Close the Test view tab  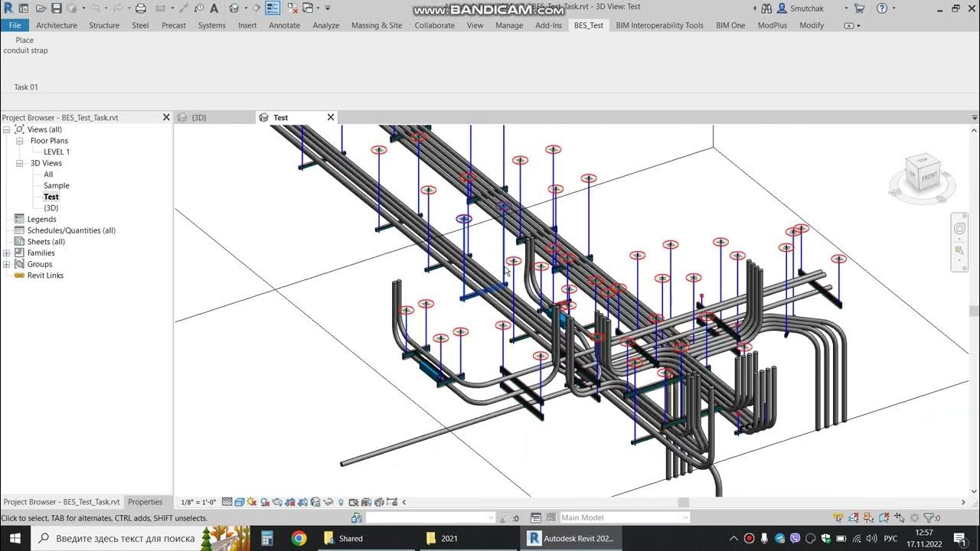tap(331, 117)
